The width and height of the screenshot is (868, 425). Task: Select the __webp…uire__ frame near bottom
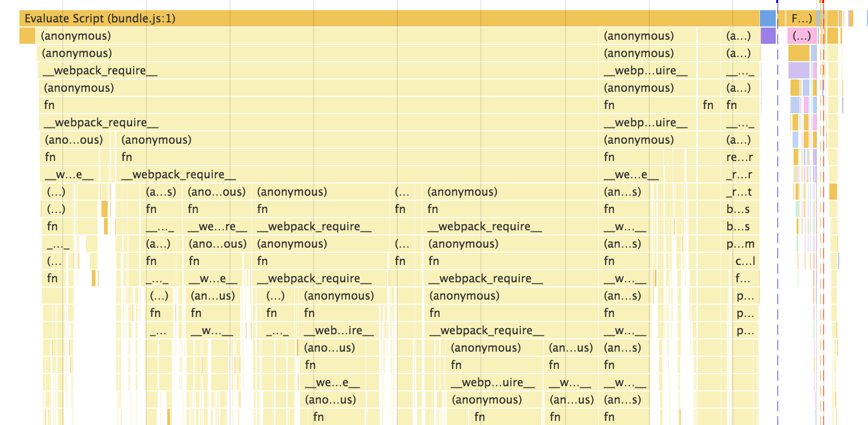point(493,382)
